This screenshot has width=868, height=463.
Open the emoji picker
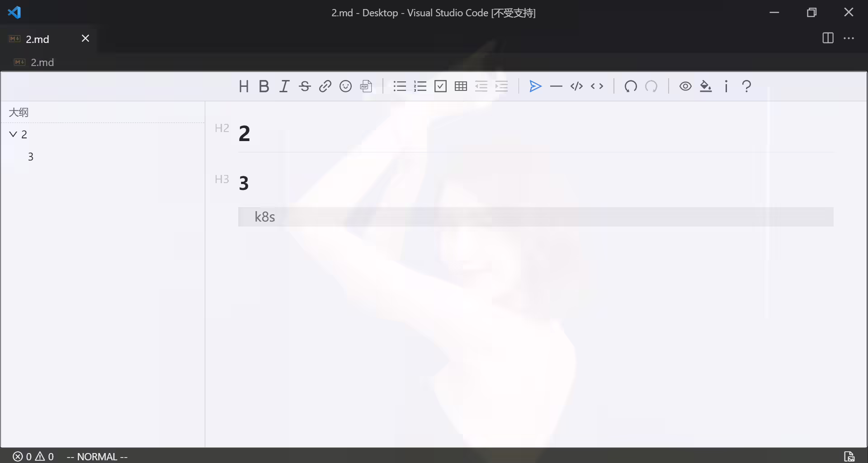click(345, 86)
